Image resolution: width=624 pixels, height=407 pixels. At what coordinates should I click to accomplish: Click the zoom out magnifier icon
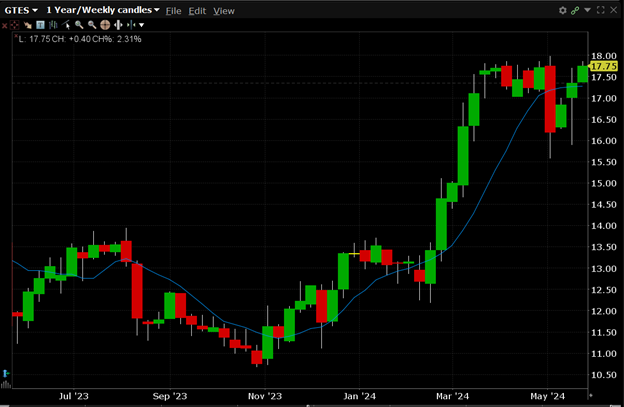click(x=92, y=25)
